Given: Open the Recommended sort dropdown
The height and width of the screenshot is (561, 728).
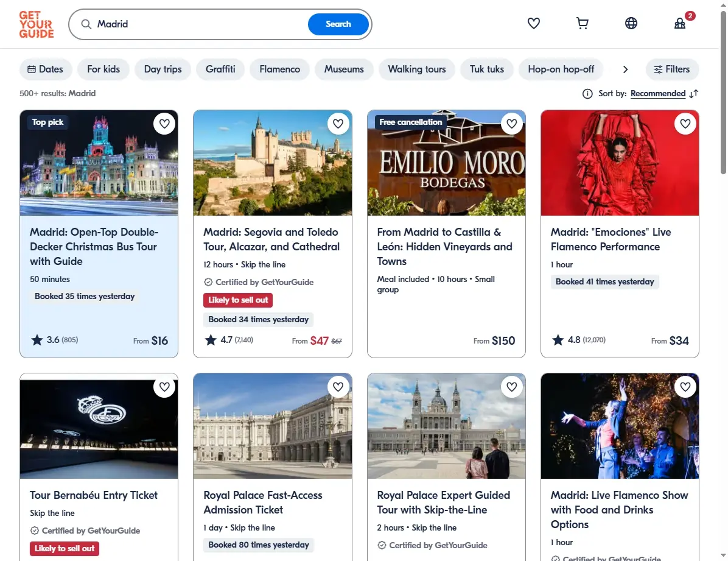Looking at the screenshot, I should [658, 93].
